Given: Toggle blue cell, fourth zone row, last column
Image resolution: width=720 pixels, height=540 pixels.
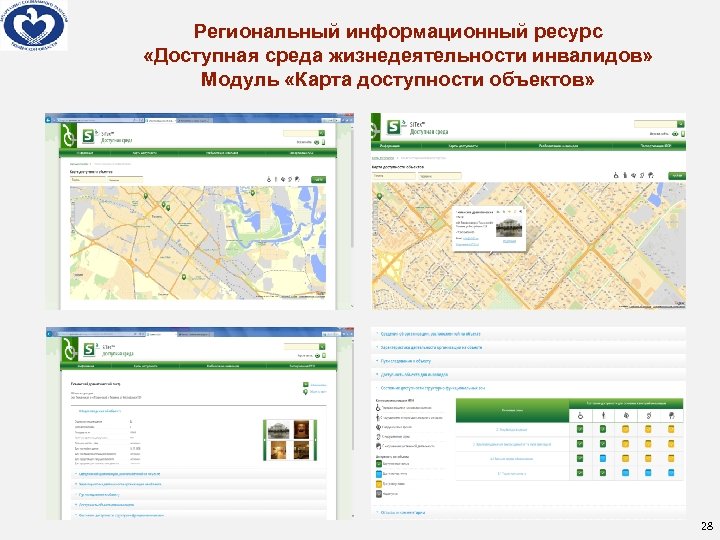Looking at the screenshot, I should [x=671, y=472].
